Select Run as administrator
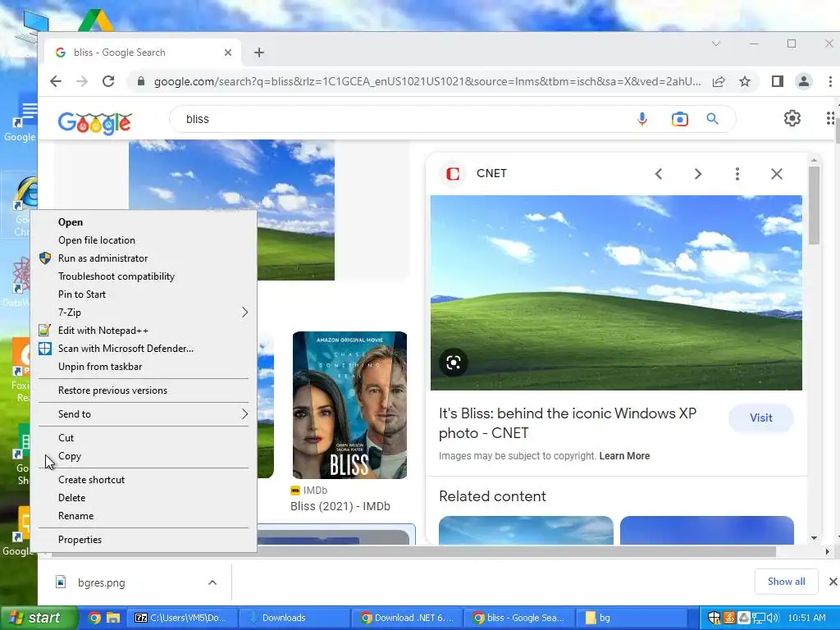 point(144,258)
